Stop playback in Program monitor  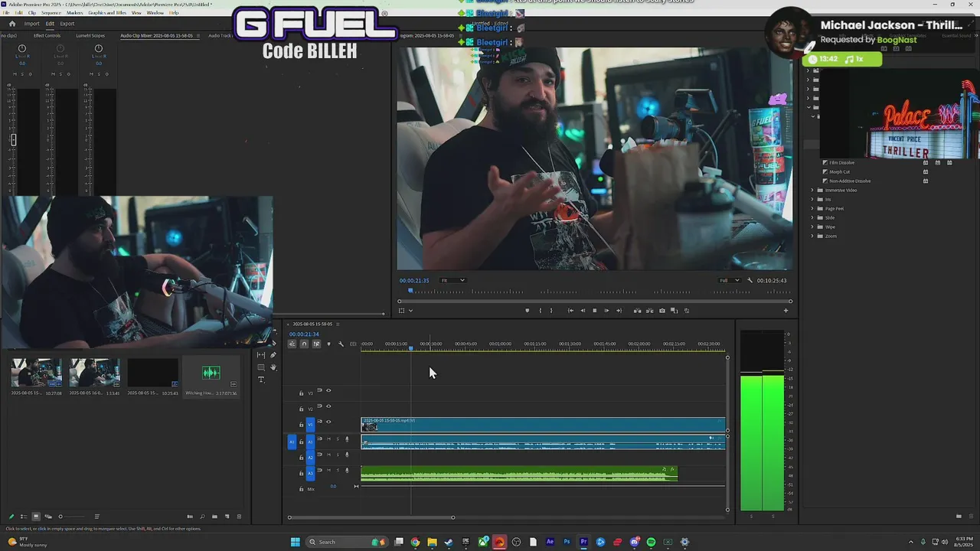click(595, 311)
